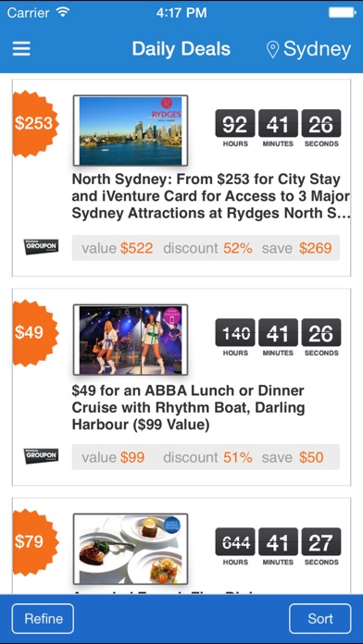Viewport: 363px width, 644px height.
Task: Open the Refine filter options
Action: tap(44, 618)
